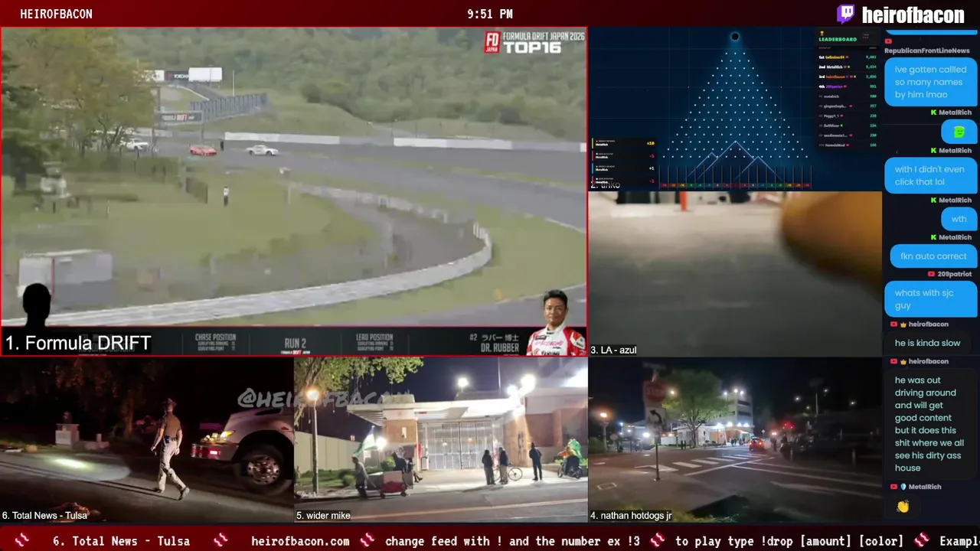Click the "6. Total News - Tulsa" ticker text
The height and width of the screenshot is (551, 980).
click(121, 541)
